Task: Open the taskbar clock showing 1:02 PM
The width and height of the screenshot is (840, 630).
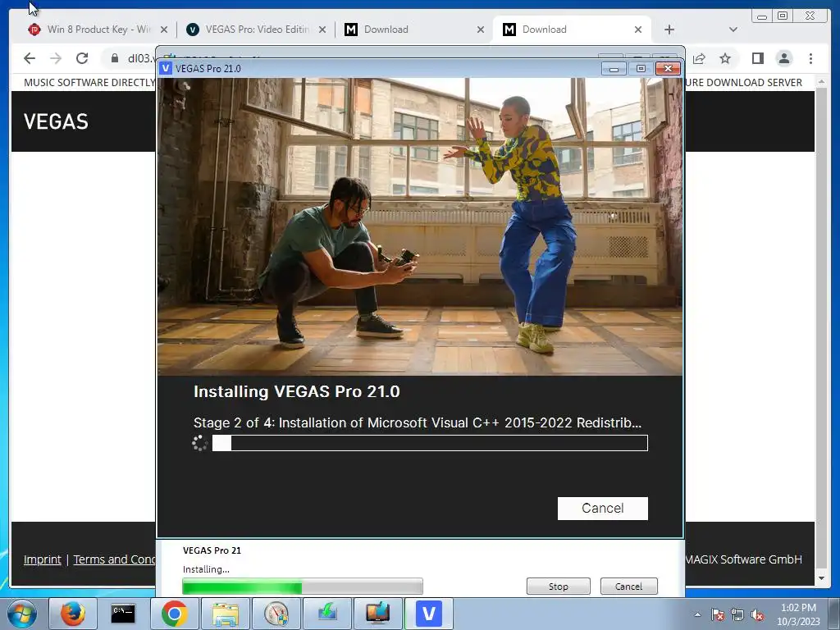Action: (798, 614)
